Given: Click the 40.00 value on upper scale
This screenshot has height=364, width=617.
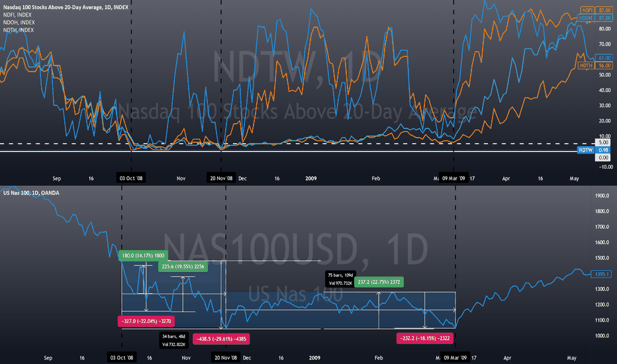Looking at the screenshot, I should (x=604, y=90).
